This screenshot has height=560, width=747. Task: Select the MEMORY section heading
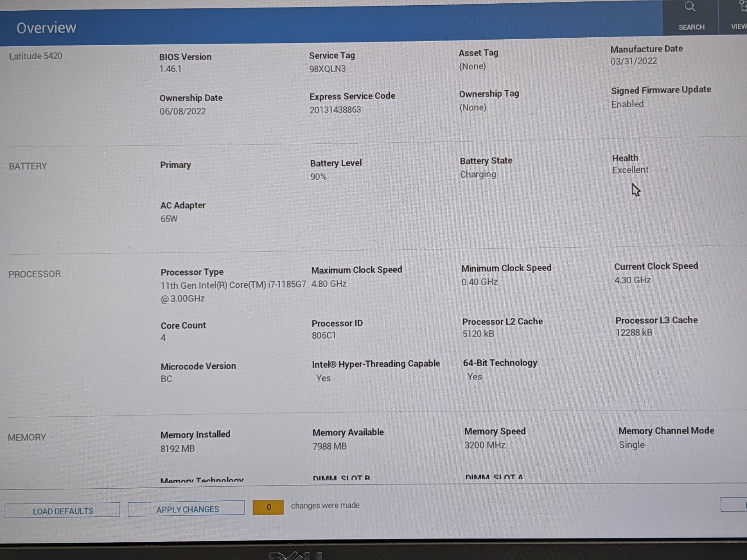[x=27, y=437]
